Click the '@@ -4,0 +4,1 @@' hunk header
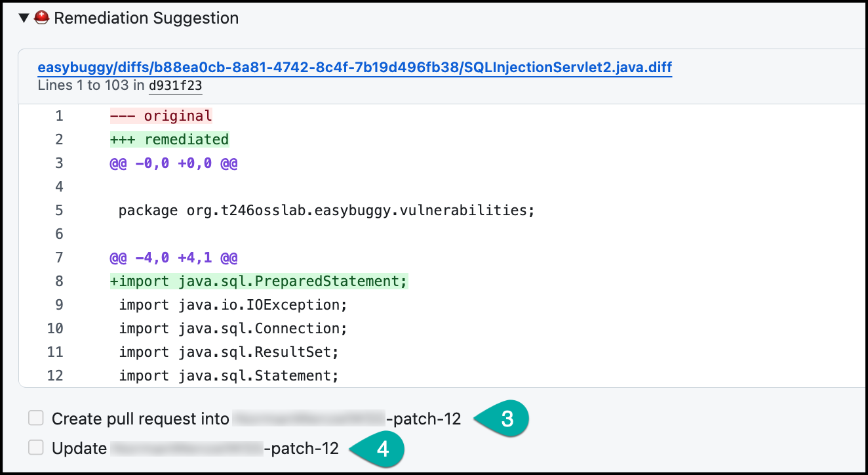The height and width of the screenshot is (475, 868). [x=173, y=258]
